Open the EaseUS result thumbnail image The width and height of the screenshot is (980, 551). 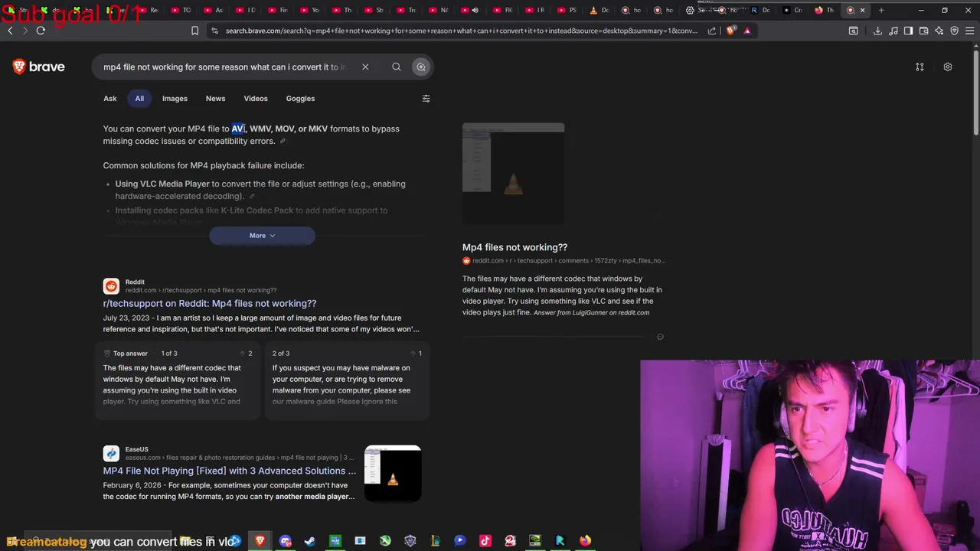393,474
